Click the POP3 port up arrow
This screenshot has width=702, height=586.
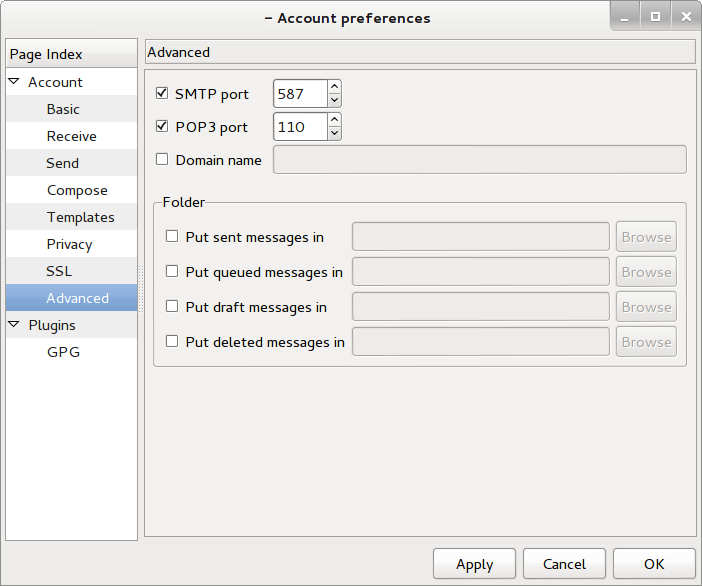pos(334,120)
